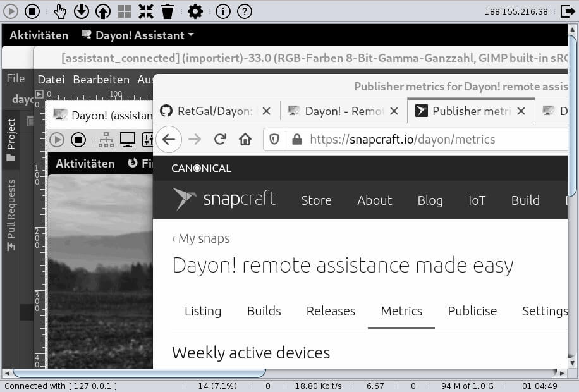This screenshot has height=392, width=579.
Task: Click the 01:04:49 session duration status
Action: click(539, 386)
